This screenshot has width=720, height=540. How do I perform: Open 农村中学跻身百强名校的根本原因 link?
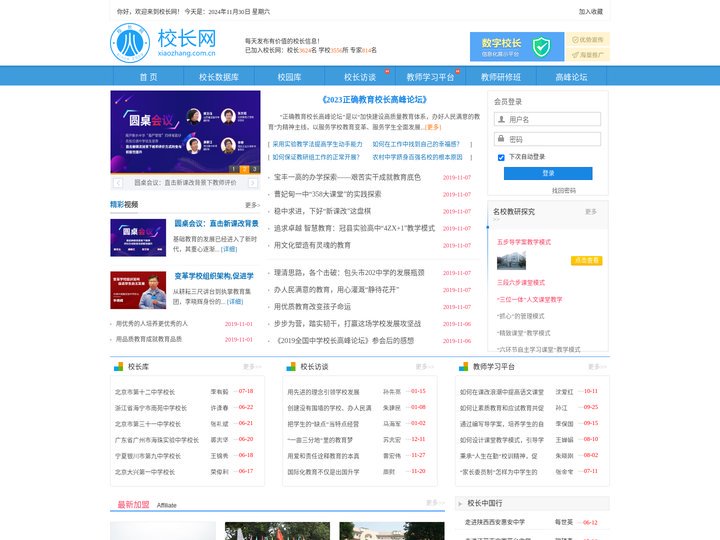coord(417,157)
